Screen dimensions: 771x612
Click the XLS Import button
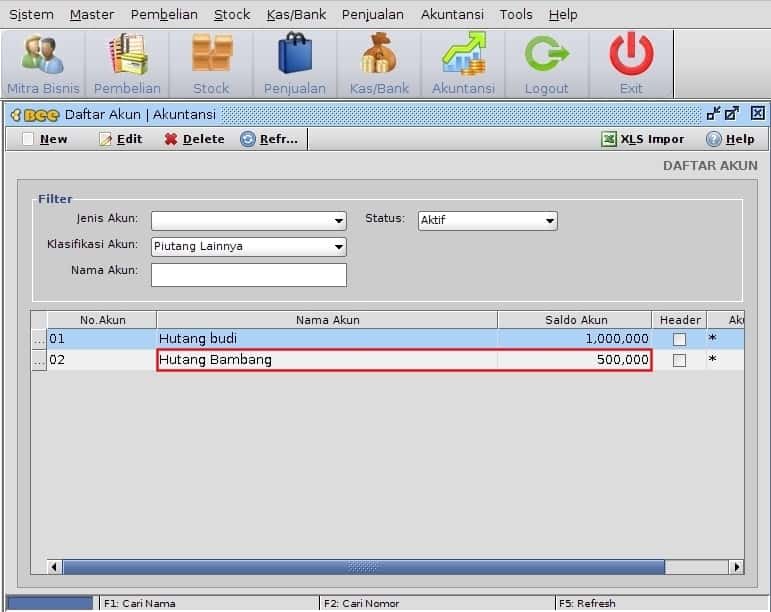pyautogui.click(x=642, y=139)
